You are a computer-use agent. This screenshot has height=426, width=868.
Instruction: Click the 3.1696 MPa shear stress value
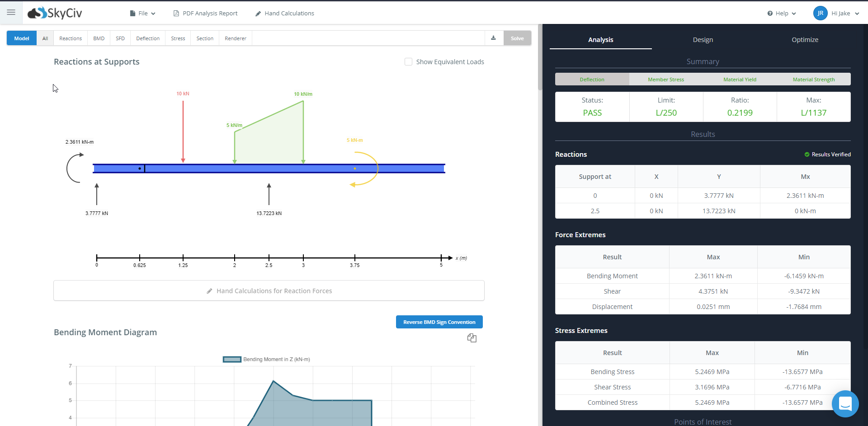[x=712, y=387]
